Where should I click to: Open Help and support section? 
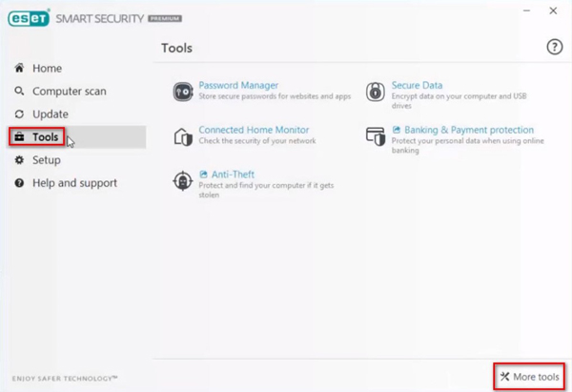point(74,183)
